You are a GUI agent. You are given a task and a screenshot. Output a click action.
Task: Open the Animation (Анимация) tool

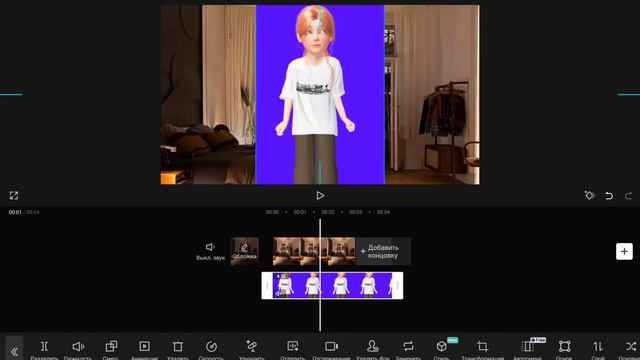coord(144,349)
